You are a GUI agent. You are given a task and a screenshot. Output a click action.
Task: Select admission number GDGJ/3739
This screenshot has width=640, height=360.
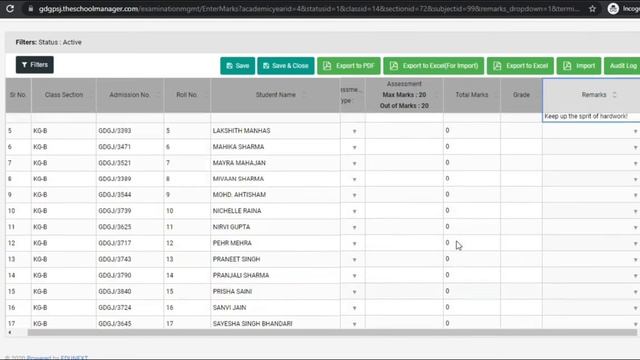point(115,211)
